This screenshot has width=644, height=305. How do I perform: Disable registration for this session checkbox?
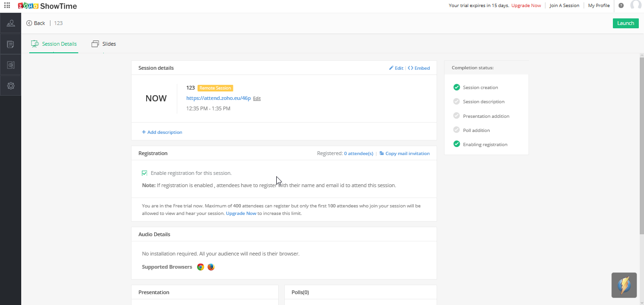pos(144,173)
